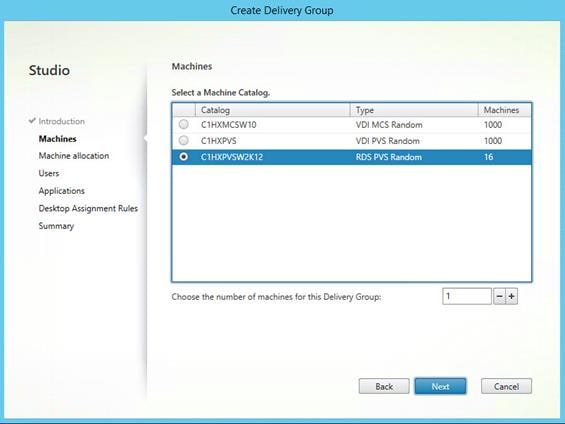Click the machine count 16 cell
The height and width of the screenshot is (424, 565).
click(x=489, y=157)
